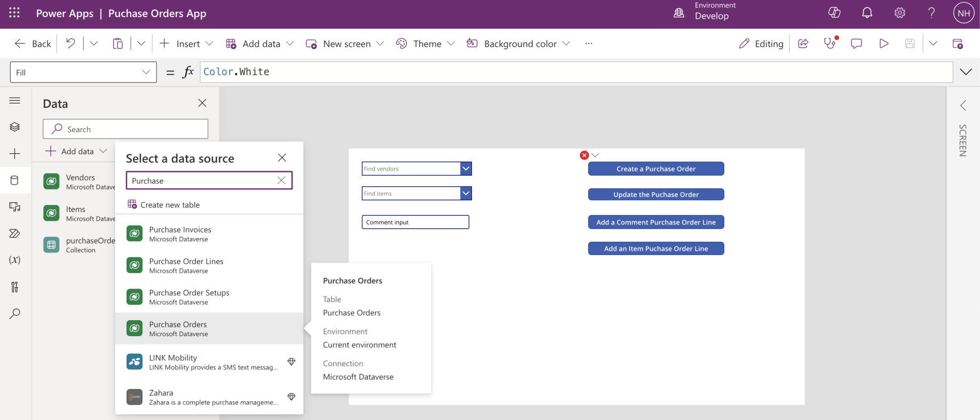Screen dimensions: 980x420
Task: Toggle the left navigation hamburger menu
Action: tap(15, 100)
